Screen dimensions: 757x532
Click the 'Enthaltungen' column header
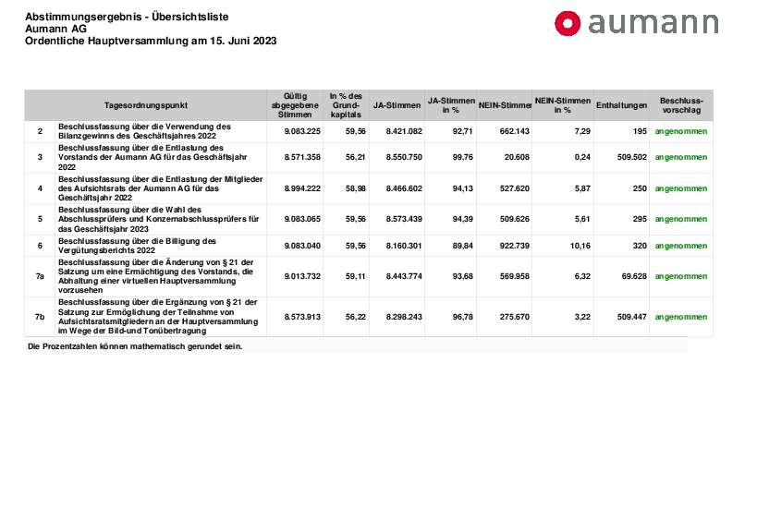[x=622, y=105]
